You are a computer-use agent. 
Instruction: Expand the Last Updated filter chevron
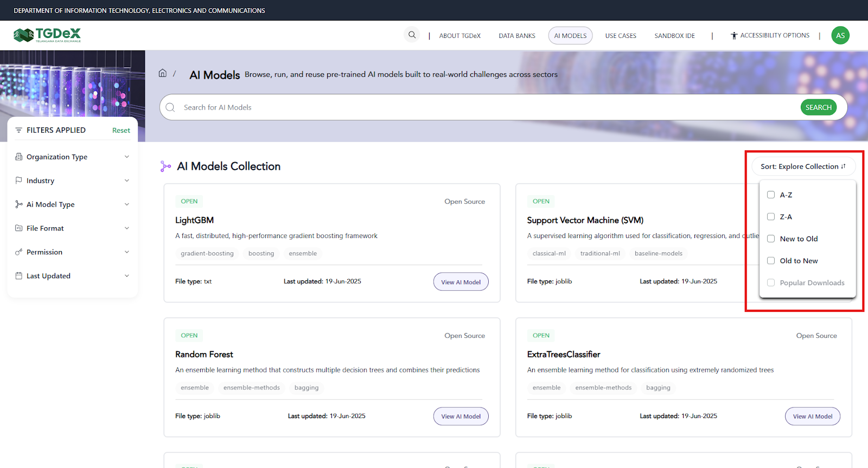[127, 276]
